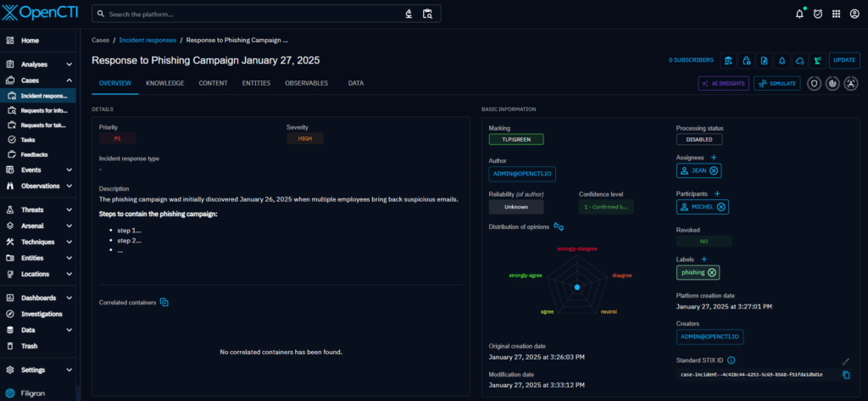Expand the Threats sidebar section

pyautogui.click(x=67, y=209)
